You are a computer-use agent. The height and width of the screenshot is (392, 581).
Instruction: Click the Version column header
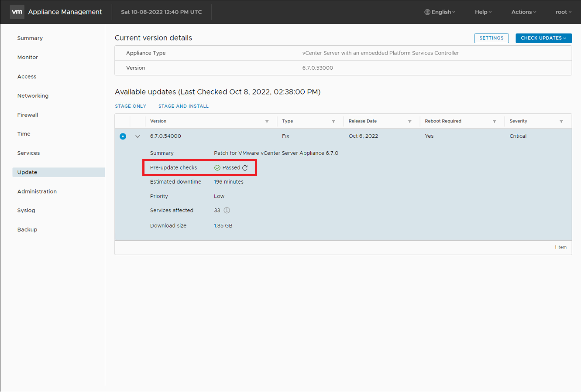[x=158, y=121]
